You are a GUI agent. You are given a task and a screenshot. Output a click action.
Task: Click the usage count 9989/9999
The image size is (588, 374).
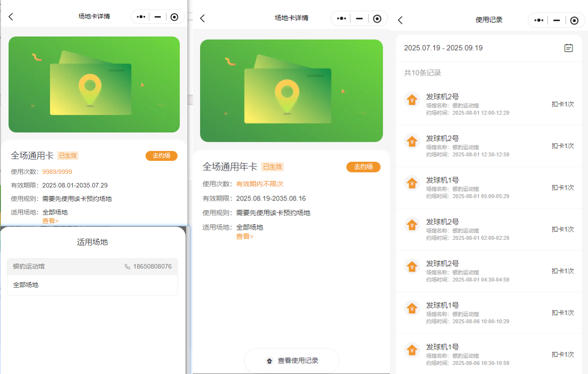click(x=57, y=172)
